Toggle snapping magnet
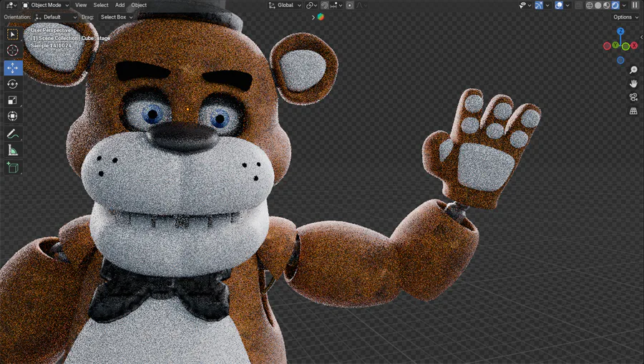The width and height of the screenshot is (644, 364). pos(324,5)
